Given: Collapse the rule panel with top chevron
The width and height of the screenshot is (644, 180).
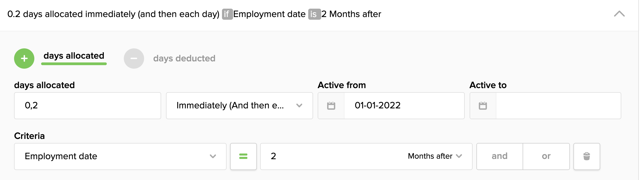Looking at the screenshot, I should [x=619, y=14].
